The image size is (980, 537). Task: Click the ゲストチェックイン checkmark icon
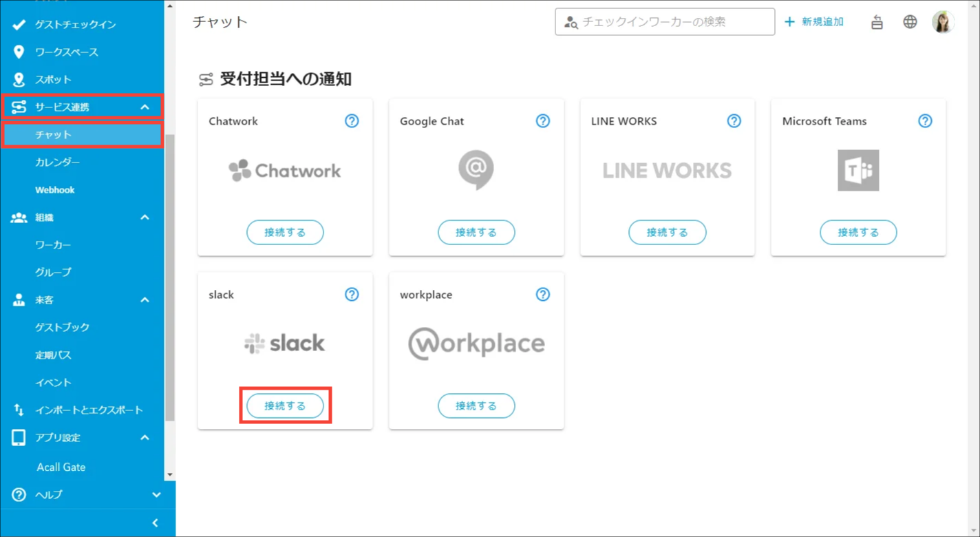(19, 25)
